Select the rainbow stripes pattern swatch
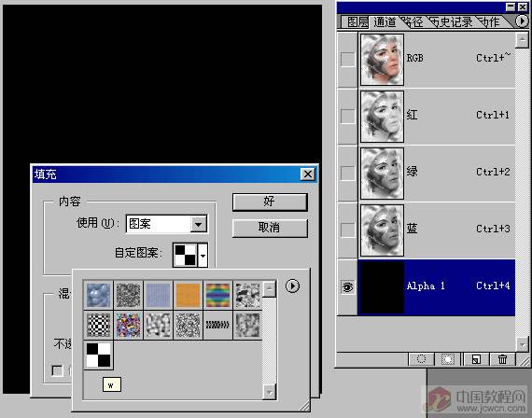 click(x=217, y=296)
